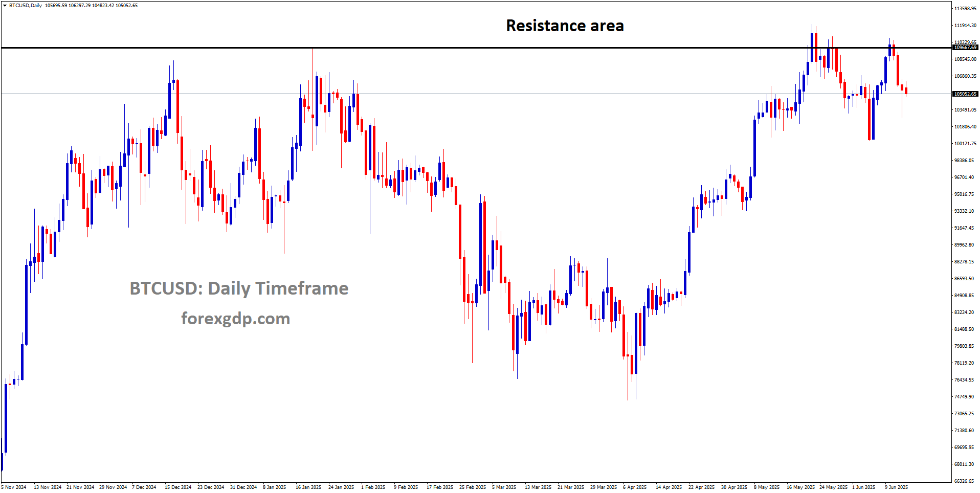Image resolution: width=980 pixels, height=493 pixels.
Task: Click the 73065.20 price scale label
Action: coord(964,414)
